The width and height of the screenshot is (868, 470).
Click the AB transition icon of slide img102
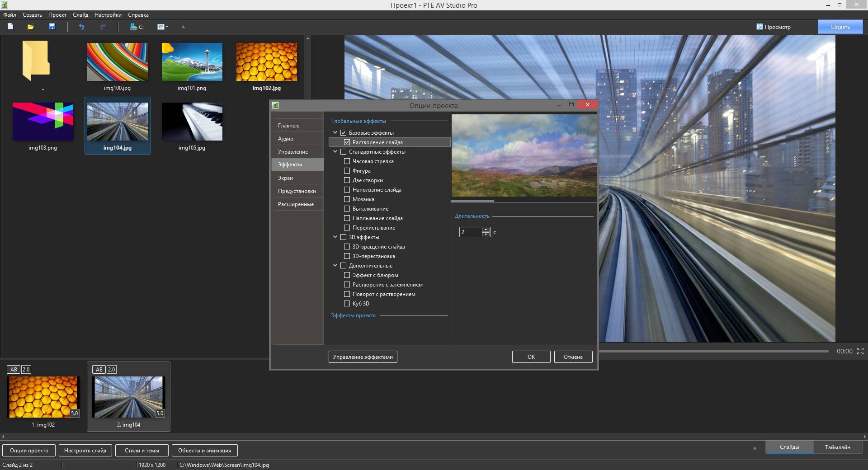(x=14, y=369)
